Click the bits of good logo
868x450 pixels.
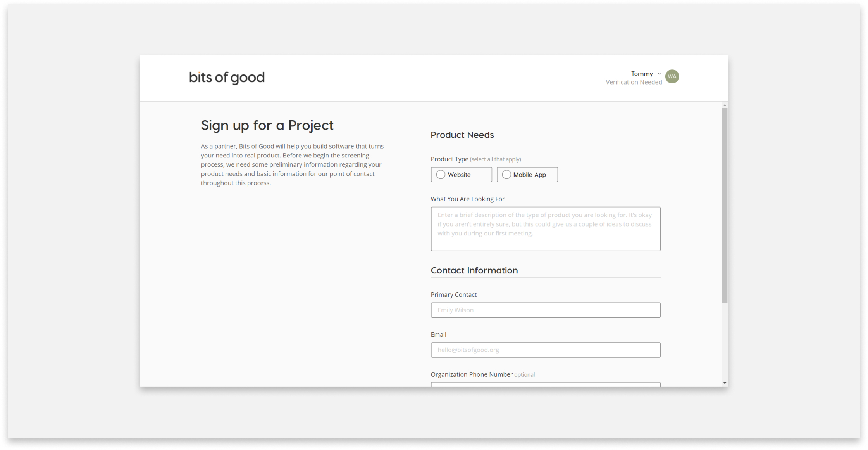click(x=227, y=78)
